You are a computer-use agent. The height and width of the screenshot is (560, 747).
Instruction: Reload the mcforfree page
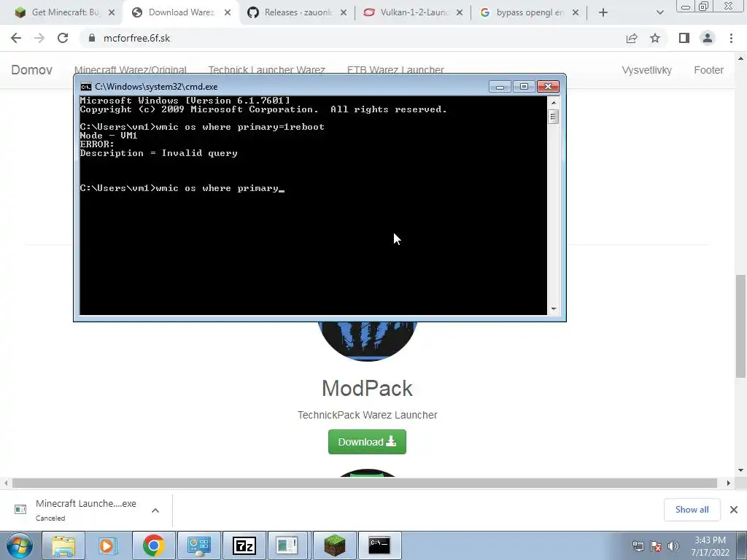(63, 38)
